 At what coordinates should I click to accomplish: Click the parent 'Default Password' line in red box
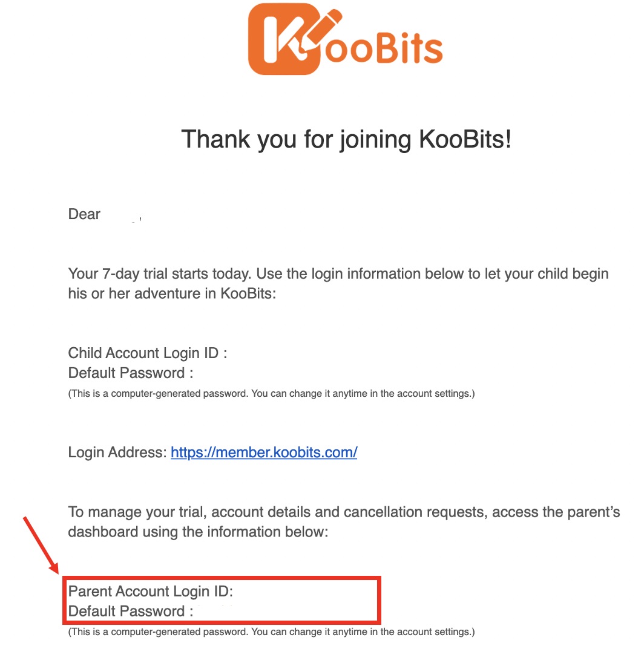coord(131,611)
